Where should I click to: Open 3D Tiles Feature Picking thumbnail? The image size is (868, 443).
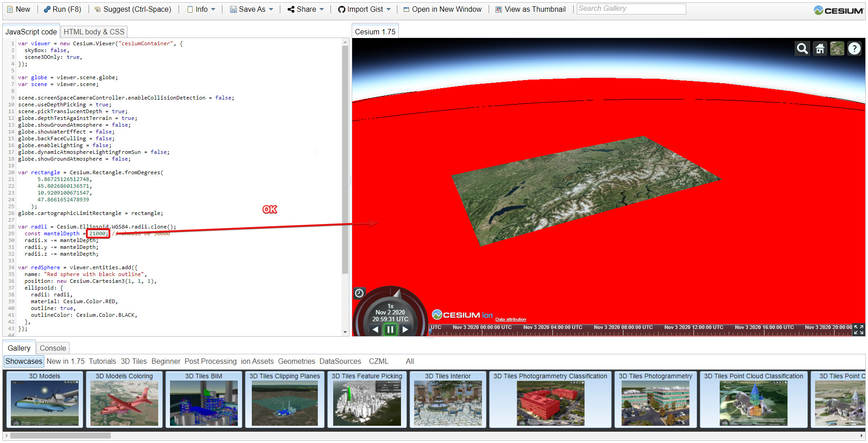[x=367, y=399]
